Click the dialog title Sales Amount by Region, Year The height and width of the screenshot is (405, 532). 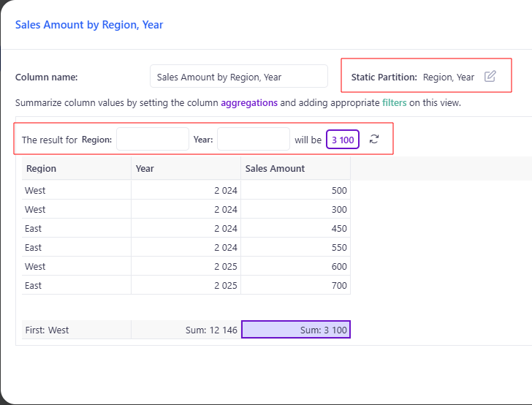tap(89, 25)
